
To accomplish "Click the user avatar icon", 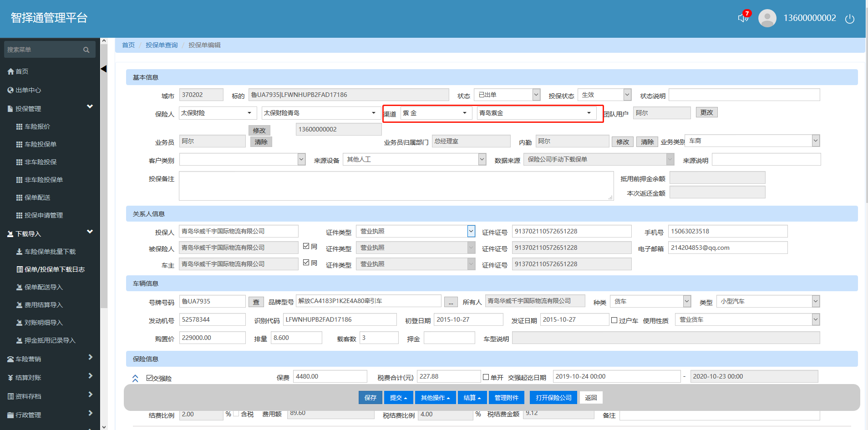I will tap(767, 18).
